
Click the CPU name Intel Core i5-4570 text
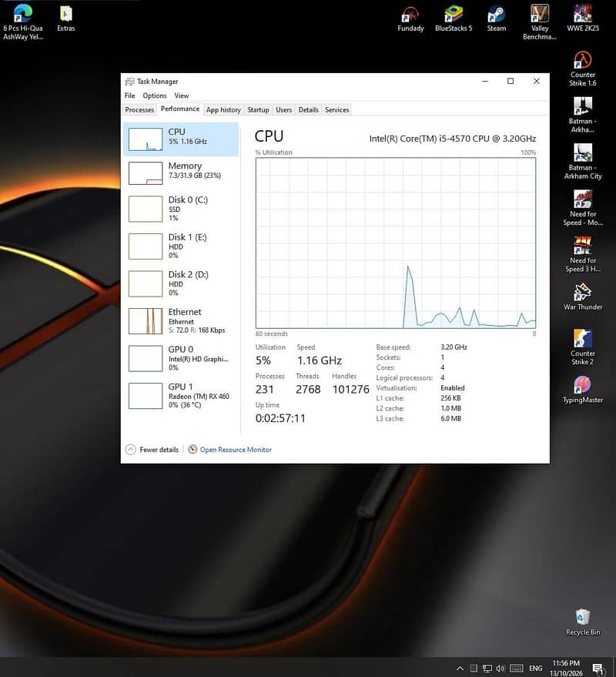pyautogui.click(x=453, y=139)
